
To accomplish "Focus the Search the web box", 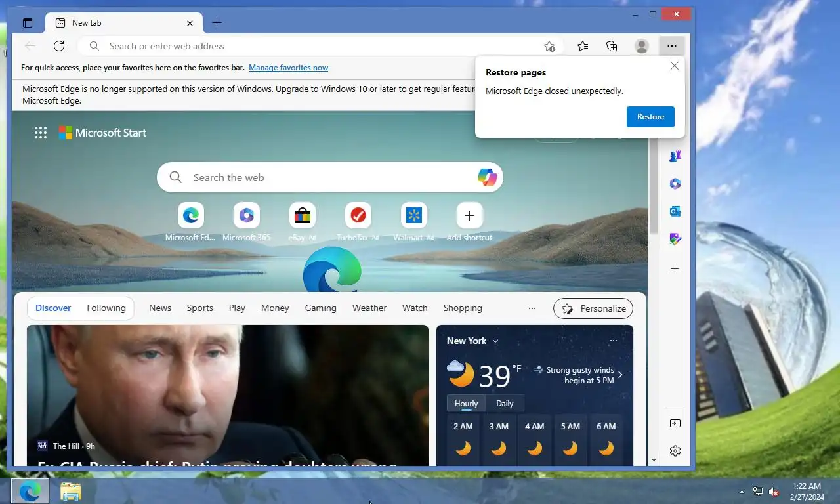I will click(331, 177).
